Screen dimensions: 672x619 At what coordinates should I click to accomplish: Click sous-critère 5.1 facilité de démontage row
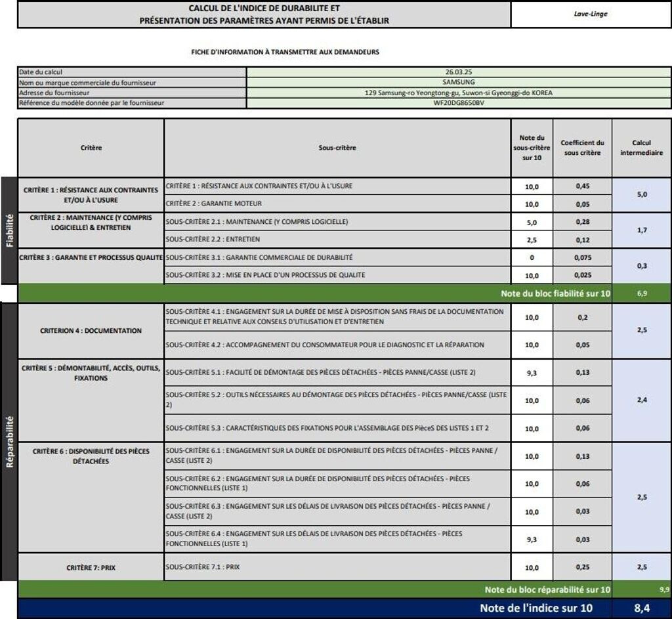coord(337,372)
